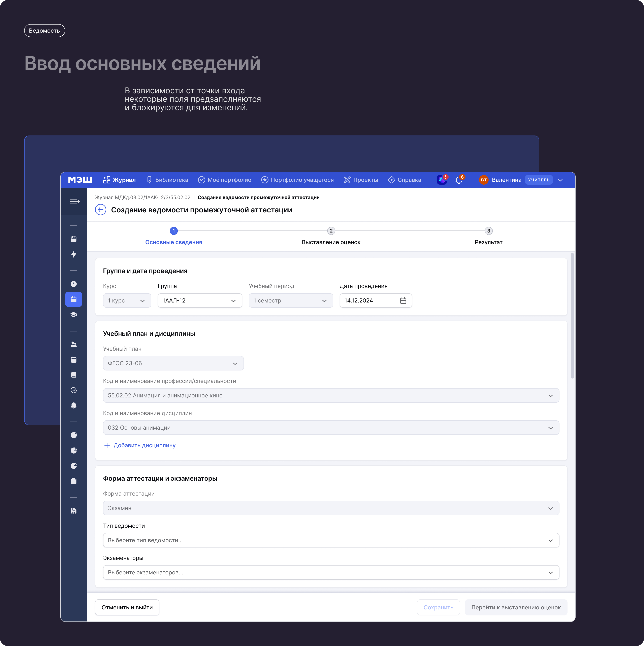
Task: Open the calendar picker in date field
Action: pos(403,300)
